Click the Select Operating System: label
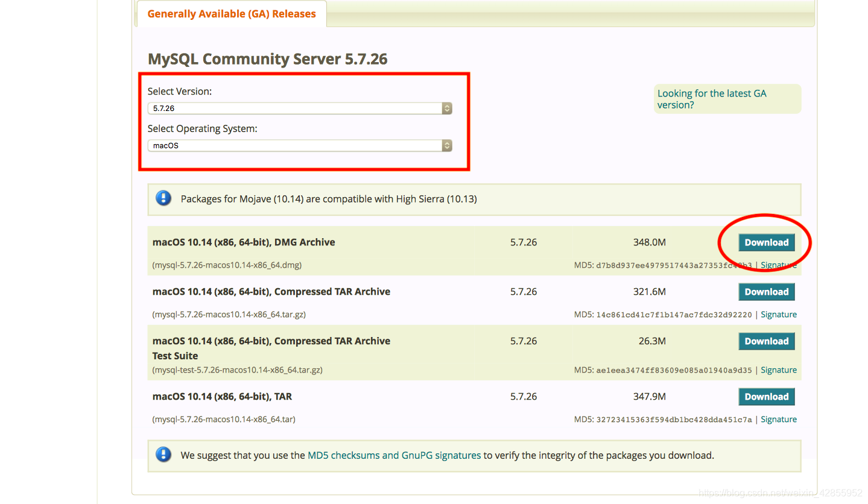 click(x=203, y=129)
